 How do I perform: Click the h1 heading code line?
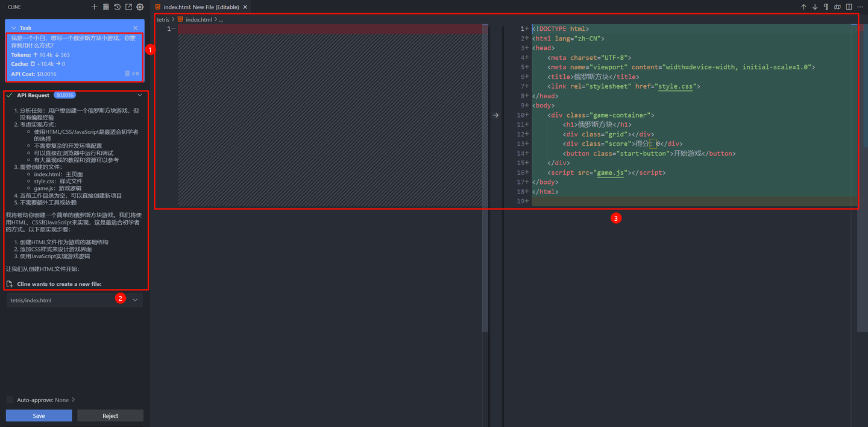[597, 124]
